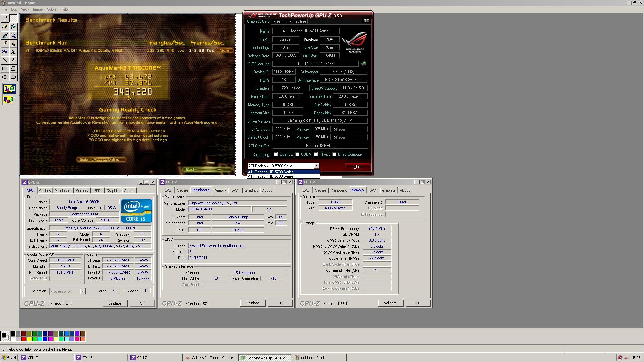
Task: Click the security shield tray icon
Action: tap(620, 358)
